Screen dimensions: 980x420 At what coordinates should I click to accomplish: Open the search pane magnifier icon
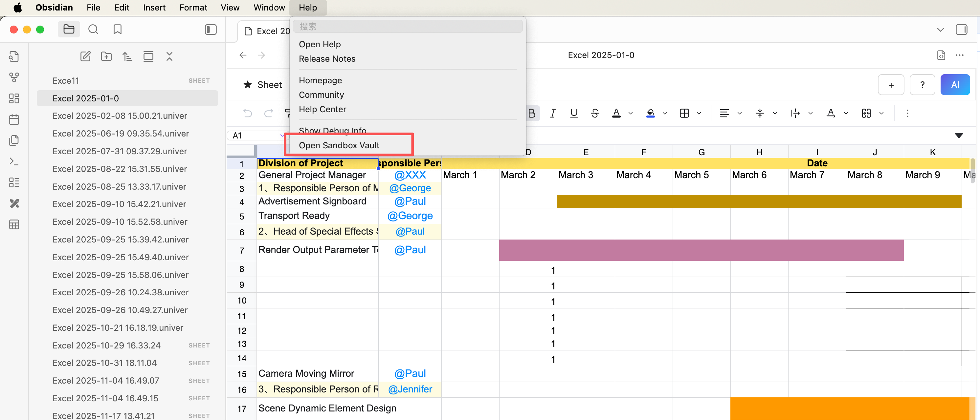click(x=93, y=29)
